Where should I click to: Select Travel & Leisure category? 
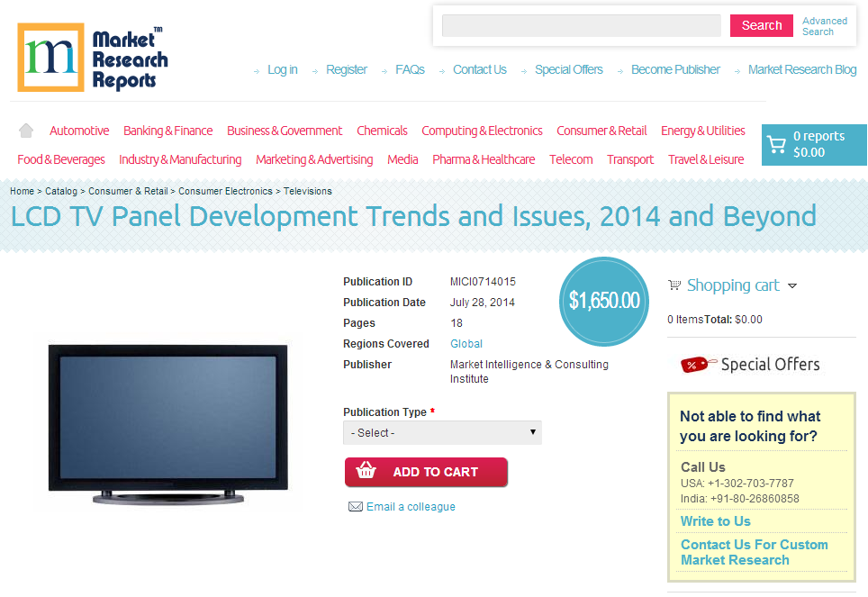pyautogui.click(x=706, y=159)
